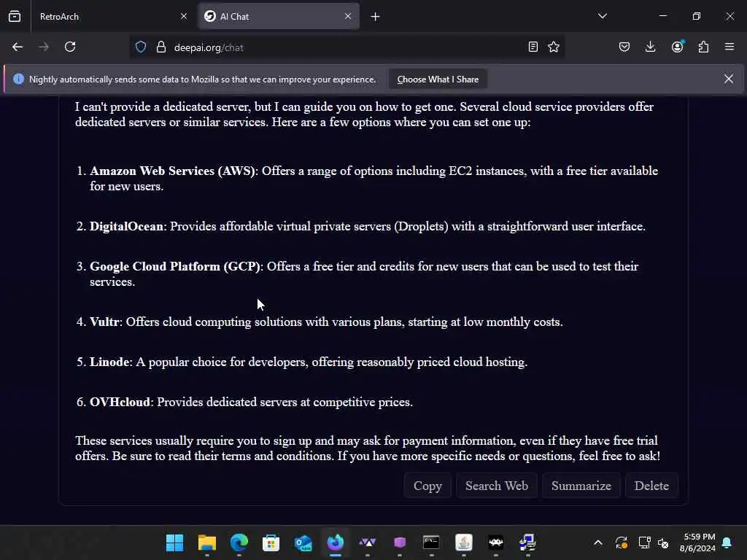This screenshot has width=747, height=560.
Task: Click the OVHcloud list item text
Action: pyautogui.click(x=251, y=402)
